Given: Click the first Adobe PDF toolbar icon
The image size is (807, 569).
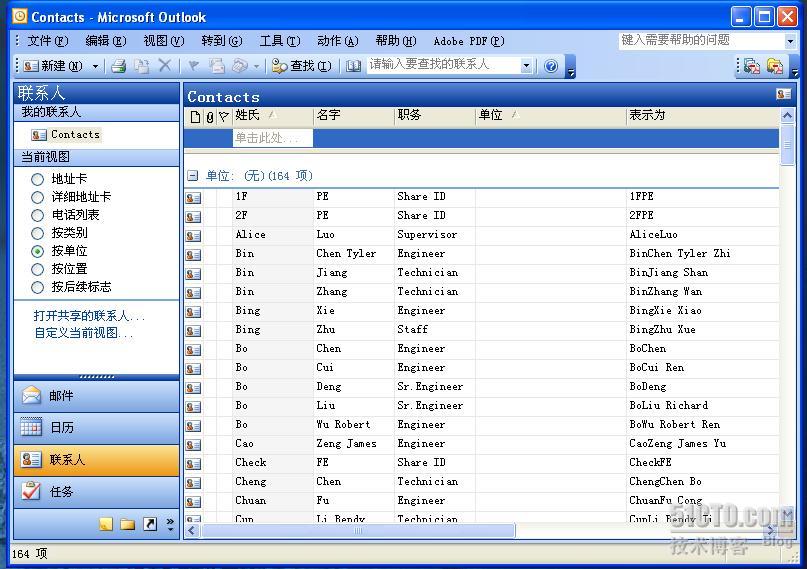Looking at the screenshot, I should (752, 66).
